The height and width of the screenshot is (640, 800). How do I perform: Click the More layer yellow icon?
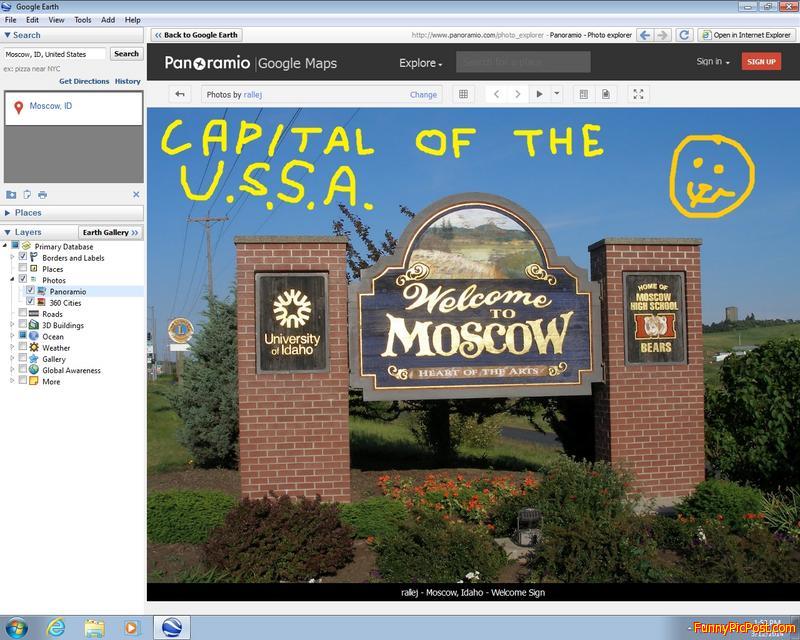tap(34, 381)
